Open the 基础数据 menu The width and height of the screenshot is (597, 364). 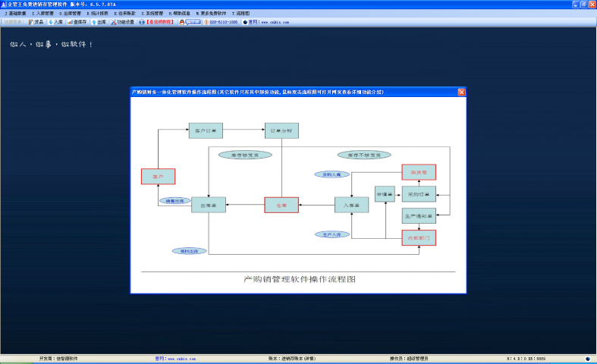point(17,13)
